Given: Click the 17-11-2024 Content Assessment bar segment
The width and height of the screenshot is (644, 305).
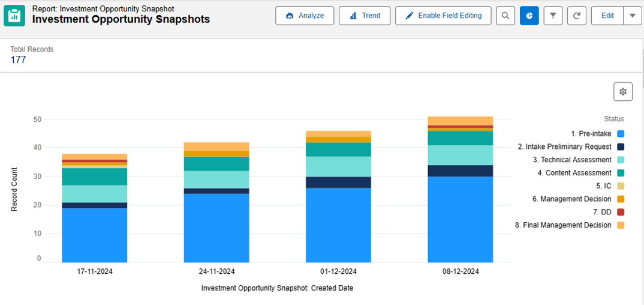Looking at the screenshot, I should click(94, 177).
